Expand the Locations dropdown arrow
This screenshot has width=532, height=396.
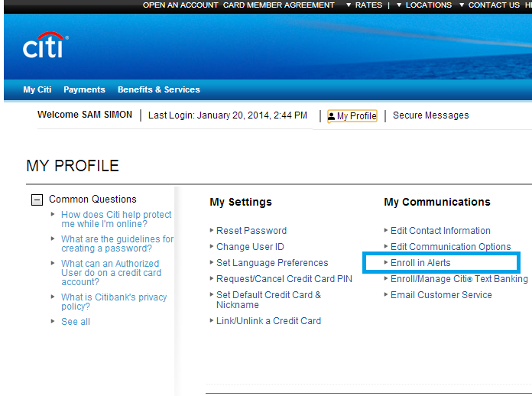[399, 5]
